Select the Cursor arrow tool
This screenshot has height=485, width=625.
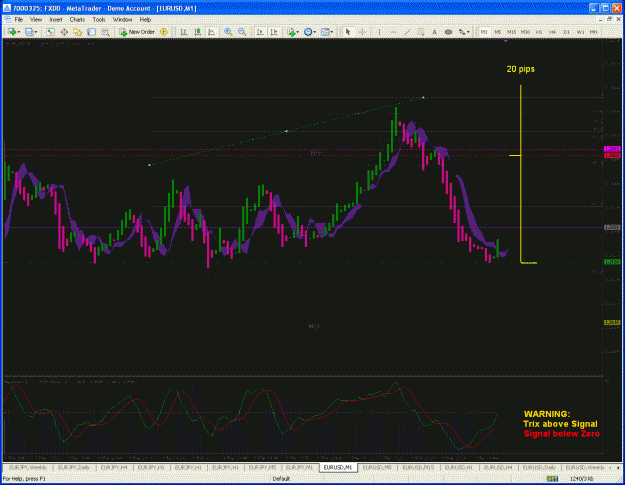[x=348, y=32]
